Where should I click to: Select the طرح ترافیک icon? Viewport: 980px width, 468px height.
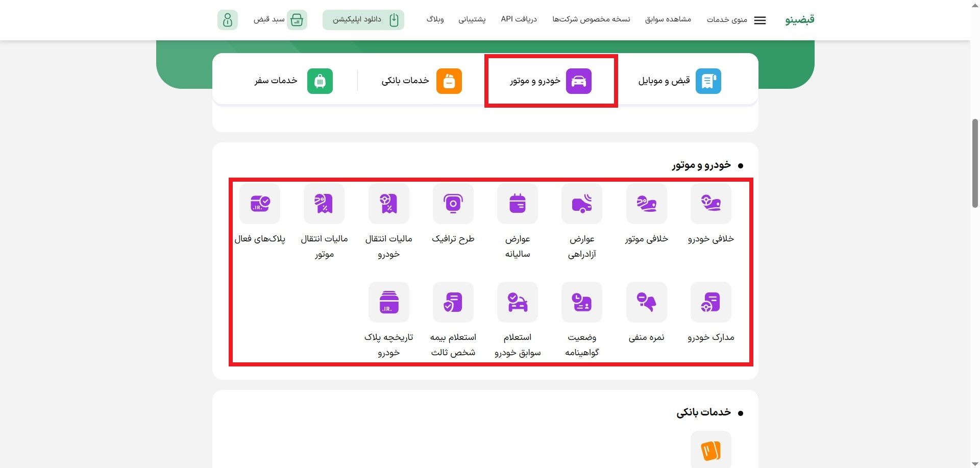click(x=453, y=203)
